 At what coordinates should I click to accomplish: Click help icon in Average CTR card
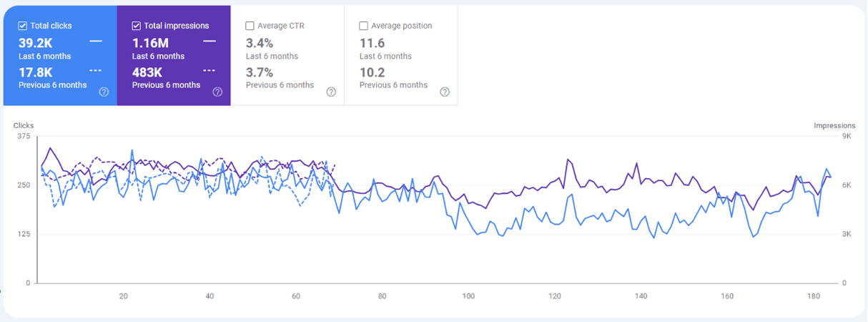[331, 92]
